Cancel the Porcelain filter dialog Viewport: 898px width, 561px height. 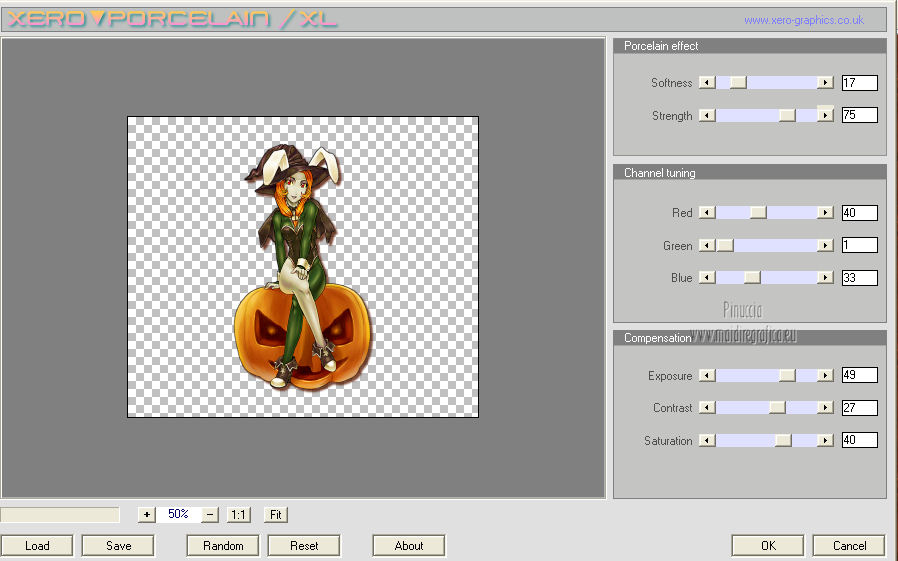(x=849, y=545)
